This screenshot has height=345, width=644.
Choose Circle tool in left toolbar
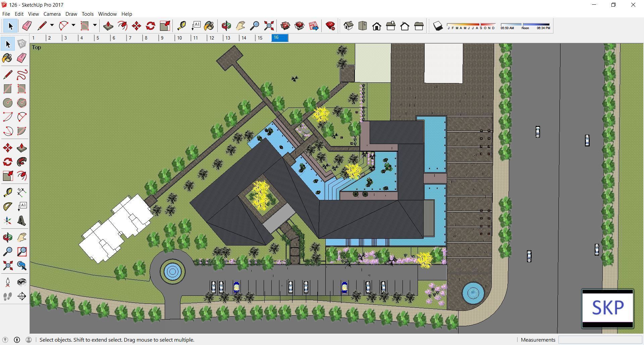pyautogui.click(x=8, y=102)
